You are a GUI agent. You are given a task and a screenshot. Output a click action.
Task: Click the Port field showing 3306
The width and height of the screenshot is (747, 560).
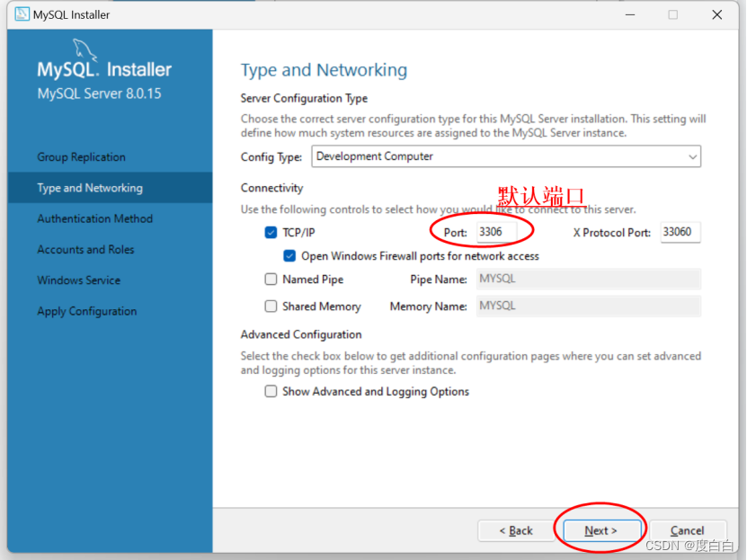tap(496, 232)
